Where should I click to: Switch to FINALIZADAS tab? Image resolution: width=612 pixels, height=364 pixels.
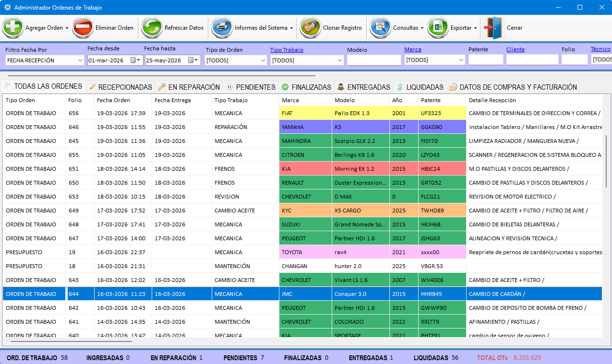point(306,87)
